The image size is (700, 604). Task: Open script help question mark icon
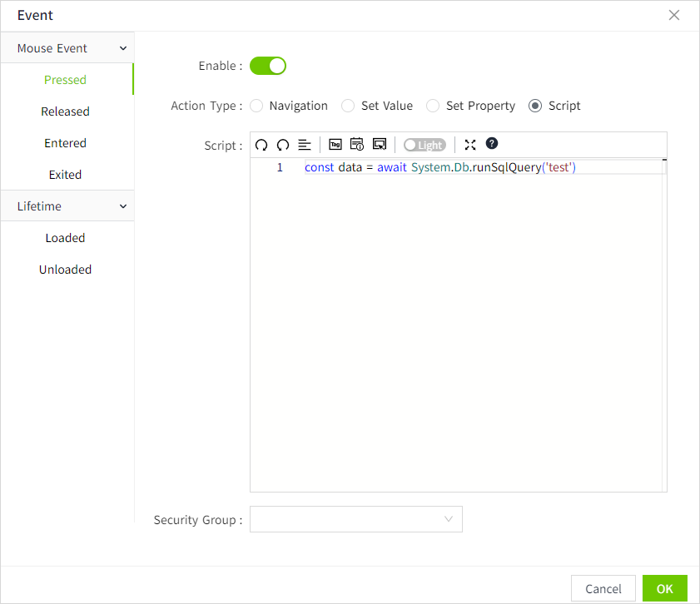click(x=492, y=144)
